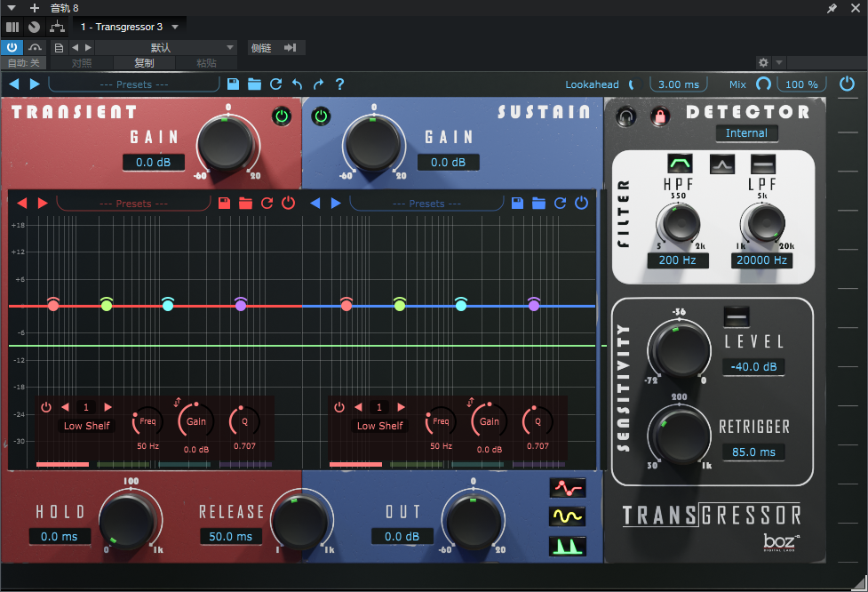The width and height of the screenshot is (868, 592).
Task: Open the Transient EQ Presets list
Action: pyautogui.click(x=133, y=204)
